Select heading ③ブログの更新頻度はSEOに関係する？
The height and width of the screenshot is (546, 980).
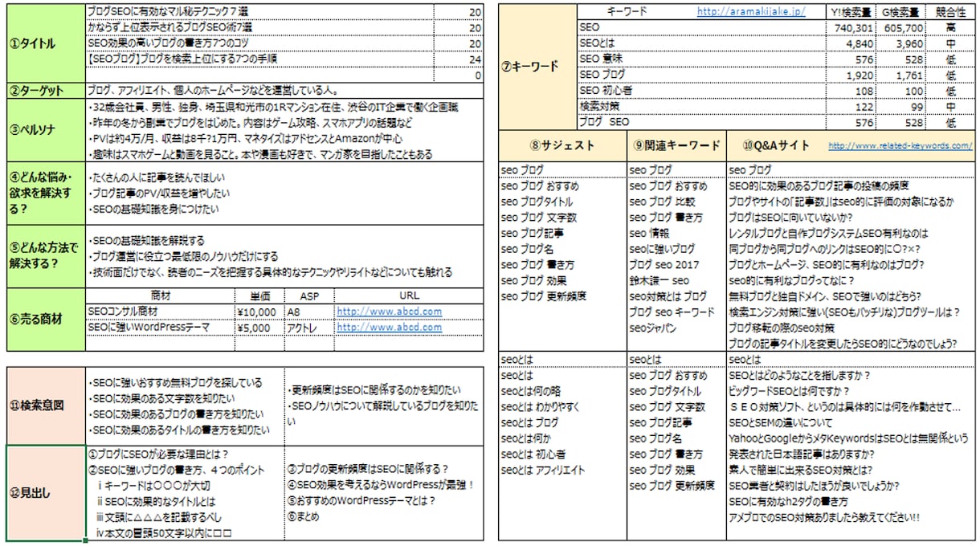pos(367,470)
